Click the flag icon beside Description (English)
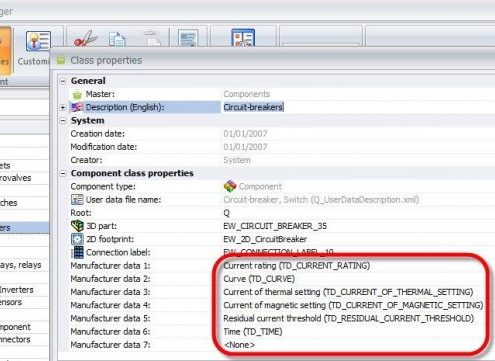495x361 pixels. point(77,107)
